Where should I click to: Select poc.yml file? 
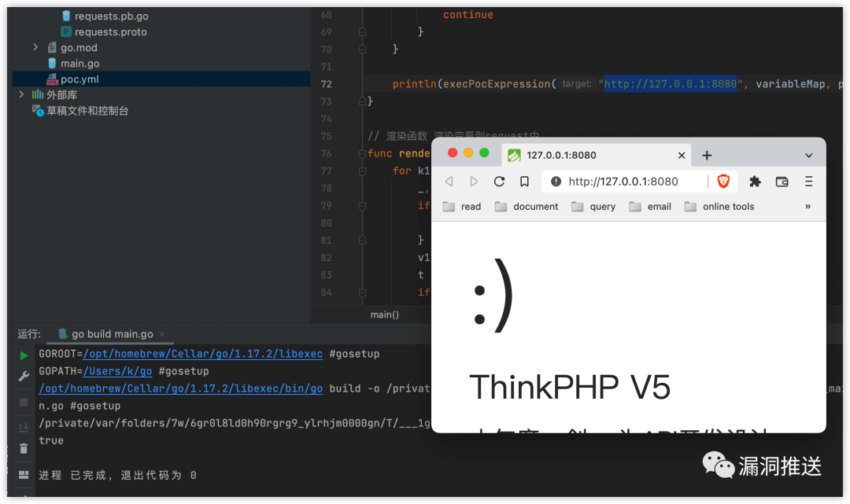[79, 79]
